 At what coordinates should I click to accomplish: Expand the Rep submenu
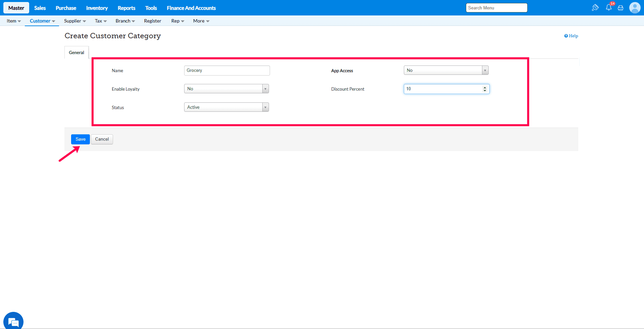click(178, 21)
